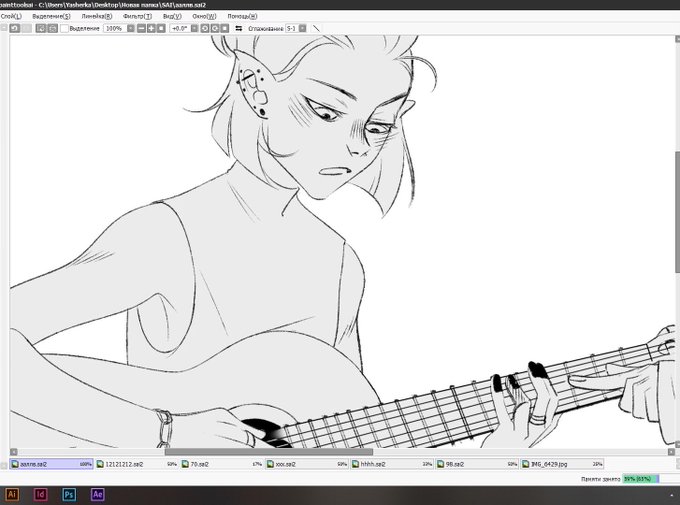680x505 pixels.
Task: Click the horizontal scrollbar left arrow
Action: (13, 452)
